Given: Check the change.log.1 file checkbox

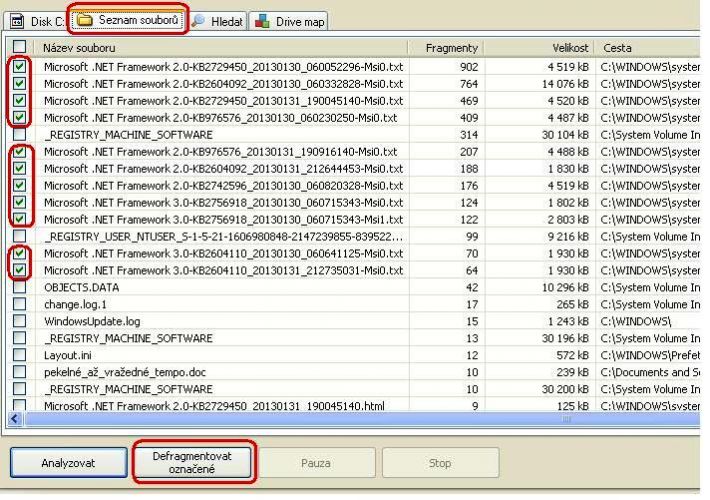Looking at the screenshot, I should coord(19,304).
